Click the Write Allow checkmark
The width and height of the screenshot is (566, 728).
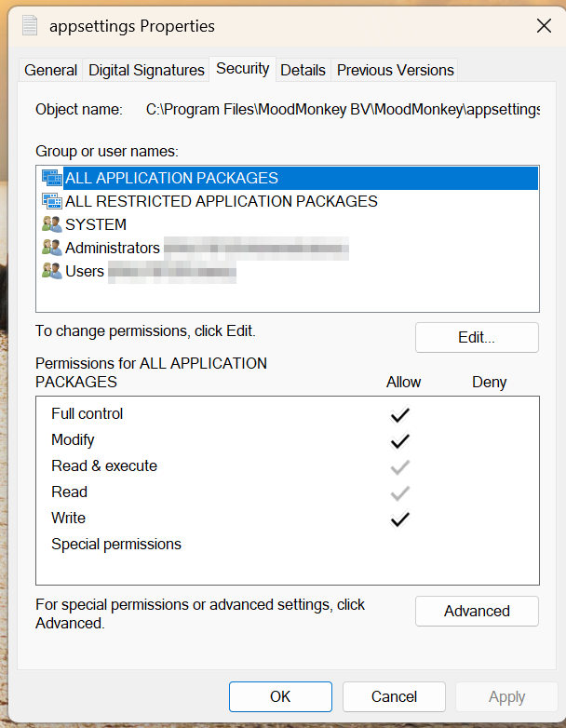pos(399,519)
